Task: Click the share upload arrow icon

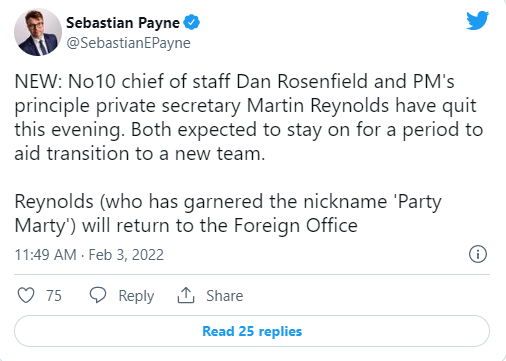Action: [x=186, y=295]
